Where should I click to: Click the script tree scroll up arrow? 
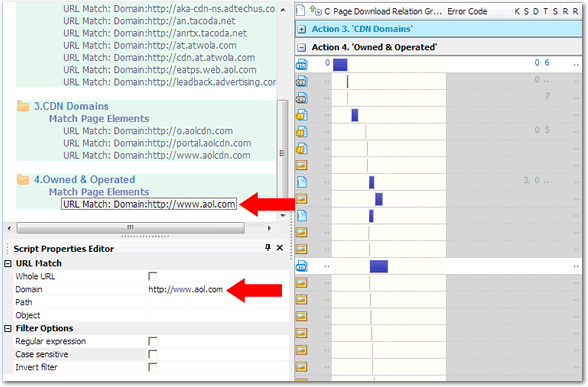(283, 9)
